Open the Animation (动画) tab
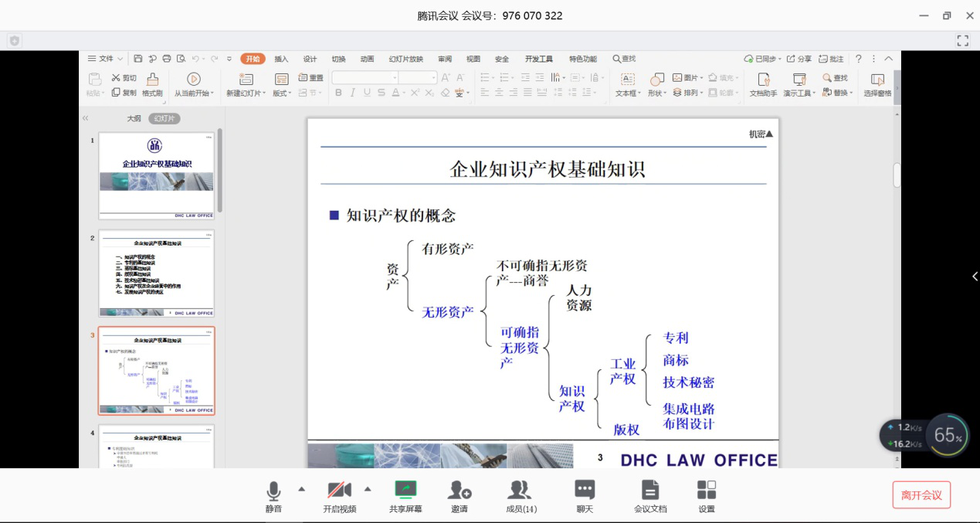 coord(367,59)
